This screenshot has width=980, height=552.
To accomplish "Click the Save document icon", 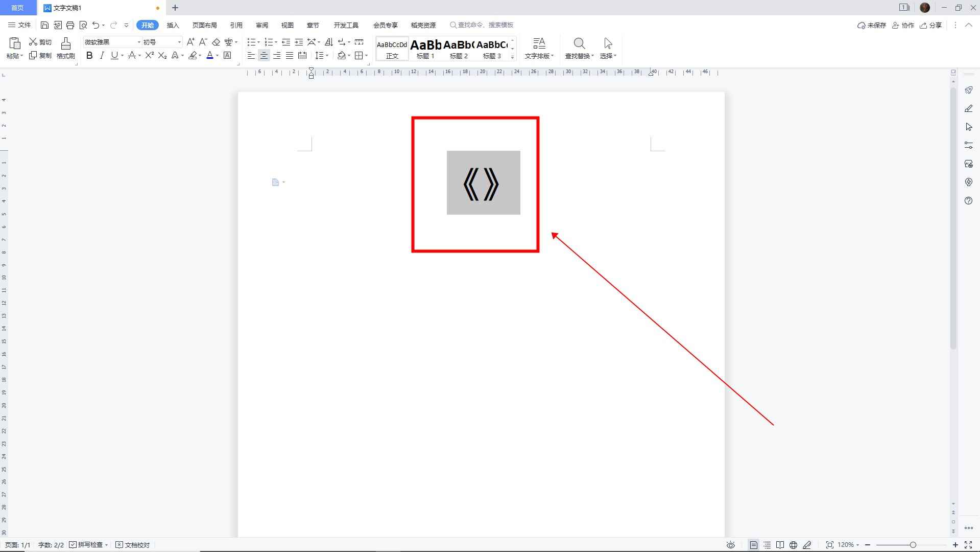I will (x=44, y=25).
